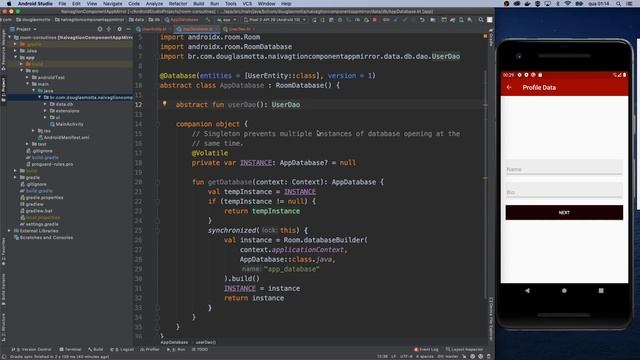Open the macOS Apple menu
Viewport: 640px width, 360px height.
(x=9, y=3)
